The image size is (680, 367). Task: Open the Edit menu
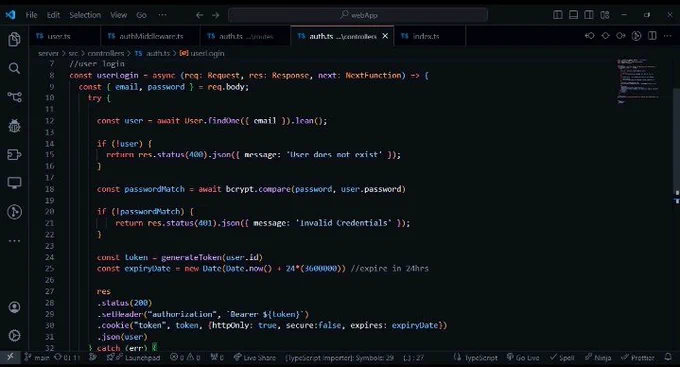point(53,15)
